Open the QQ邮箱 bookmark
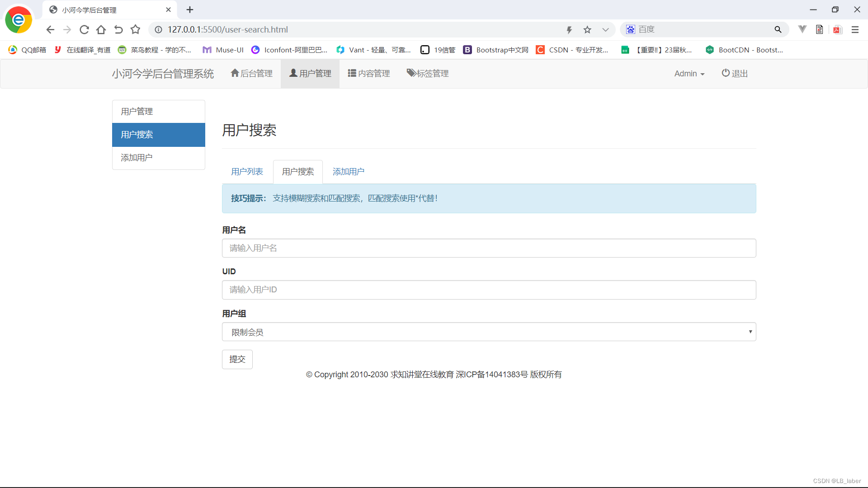This screenshot has height=488, width=868. pos(27,50)
